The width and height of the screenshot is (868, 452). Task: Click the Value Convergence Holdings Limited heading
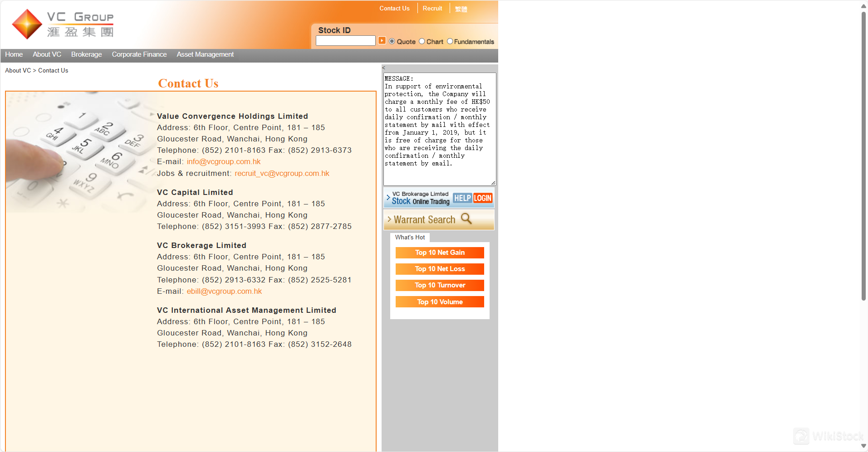[232, 116]
